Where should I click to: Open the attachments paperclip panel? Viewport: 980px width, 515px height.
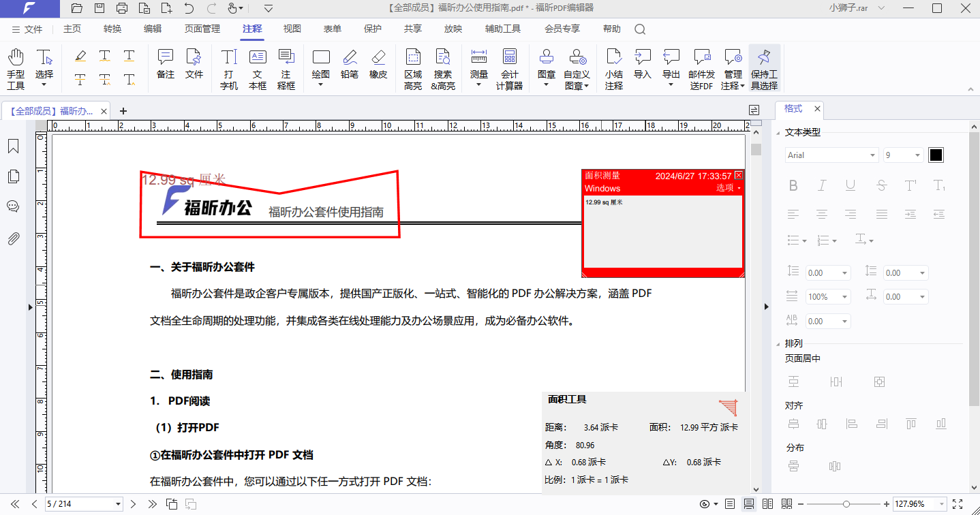point(13,238)
